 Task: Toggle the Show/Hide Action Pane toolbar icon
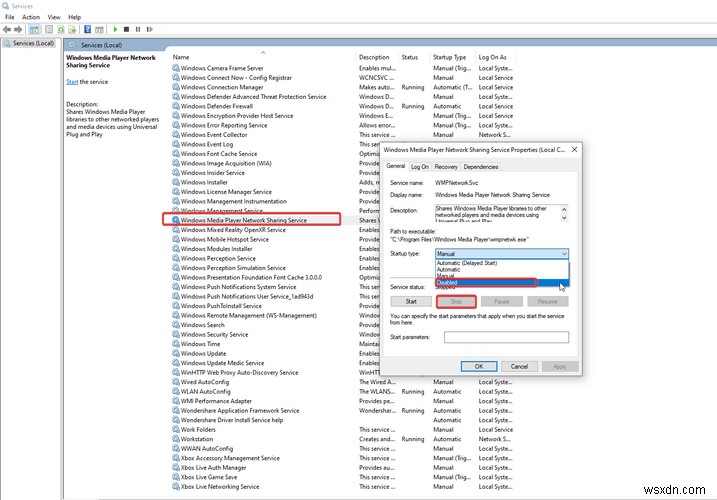99,29
